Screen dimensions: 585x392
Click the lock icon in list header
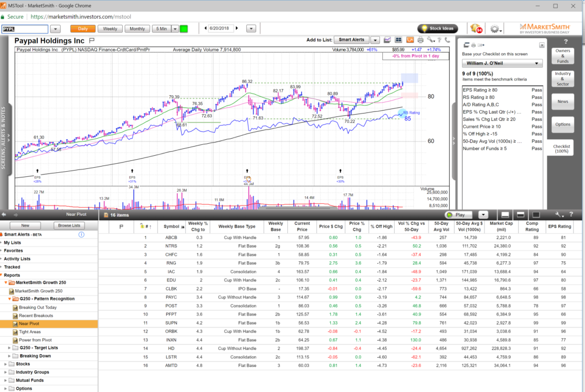pyautogui.click(x=142, y=226)
